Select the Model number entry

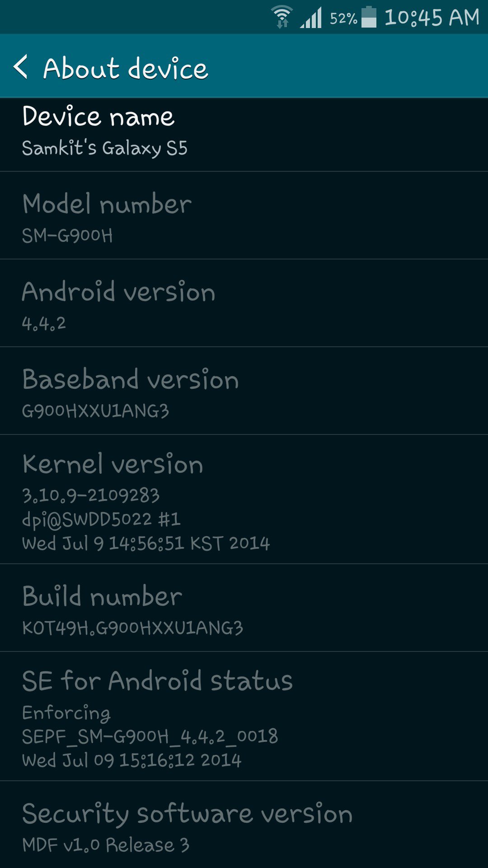click(244, 216)
